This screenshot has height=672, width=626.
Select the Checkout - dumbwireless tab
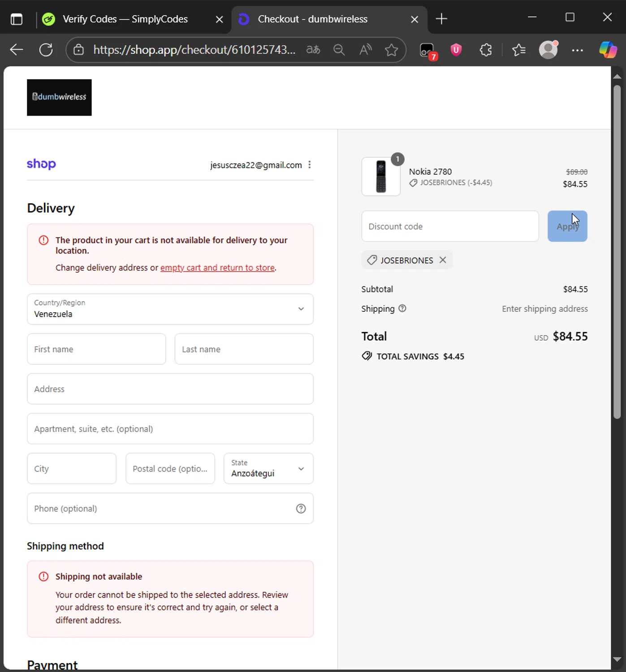coord(312,19)
